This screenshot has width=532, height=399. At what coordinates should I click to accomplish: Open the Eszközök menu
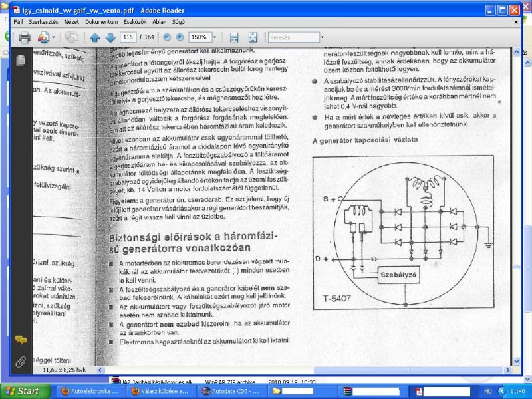(x=135, y=22)
